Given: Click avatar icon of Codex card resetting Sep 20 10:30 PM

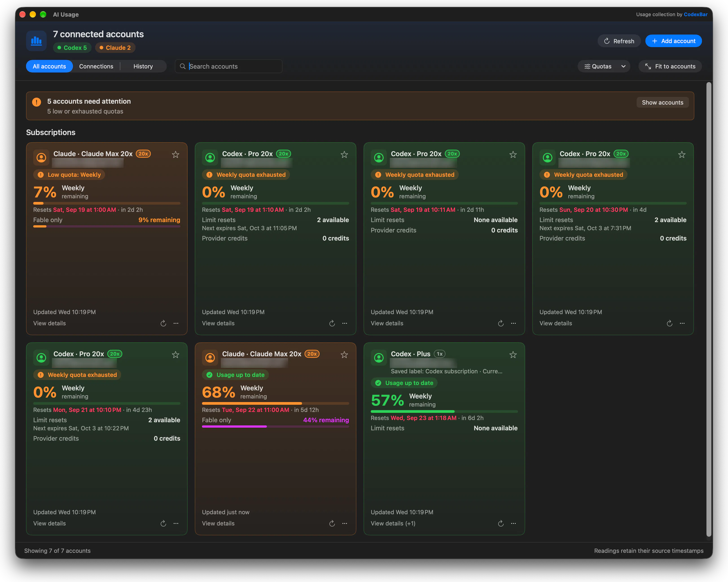Looking at the screenshot, I should 548,157.
